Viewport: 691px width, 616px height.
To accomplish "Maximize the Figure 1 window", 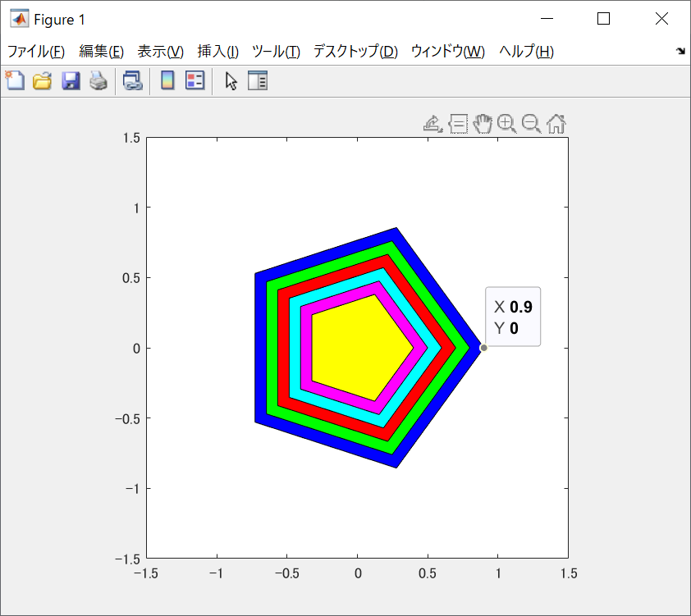I will tap(603, 19).
